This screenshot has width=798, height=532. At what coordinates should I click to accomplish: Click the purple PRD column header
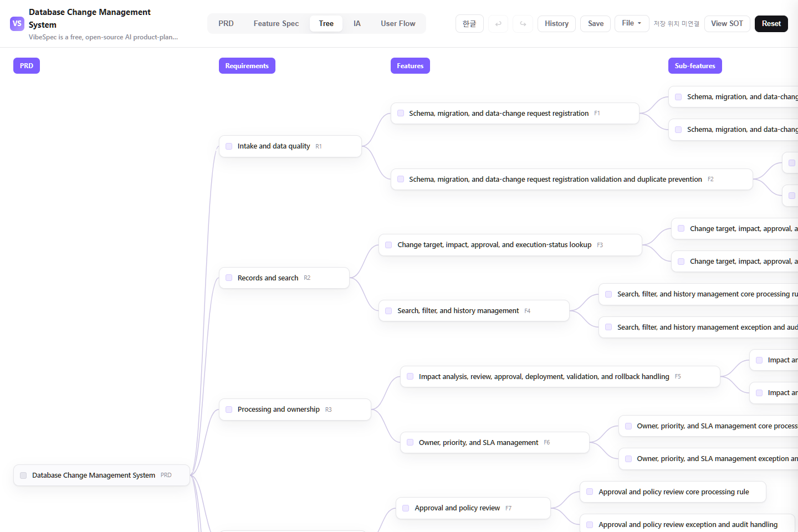(x=27, y=66)
